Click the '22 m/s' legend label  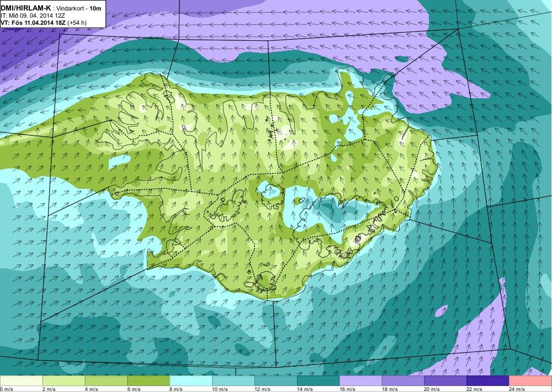click(475, 389)
